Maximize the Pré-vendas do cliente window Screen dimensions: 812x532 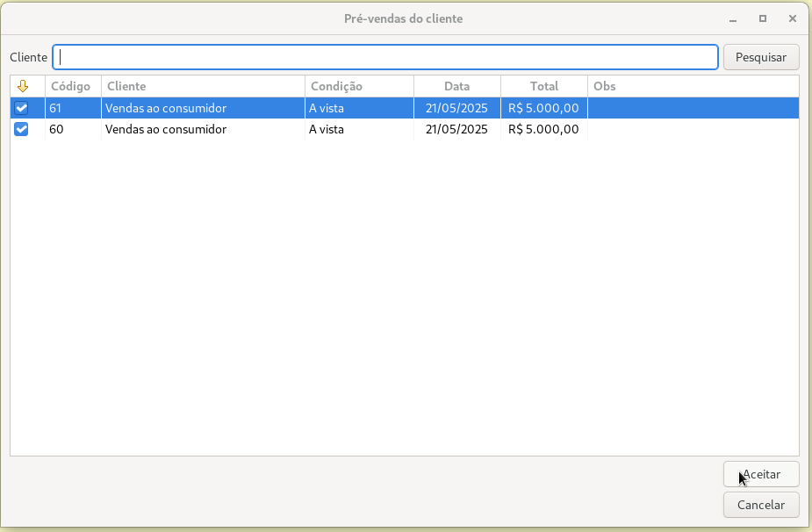pyautogui.click(x=763, y=18)
